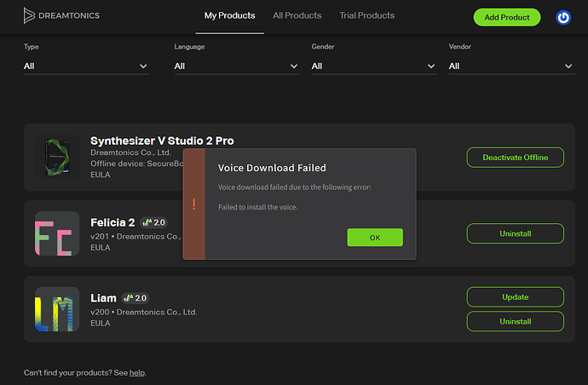Open the help link at page bottom

click(137, 372)
